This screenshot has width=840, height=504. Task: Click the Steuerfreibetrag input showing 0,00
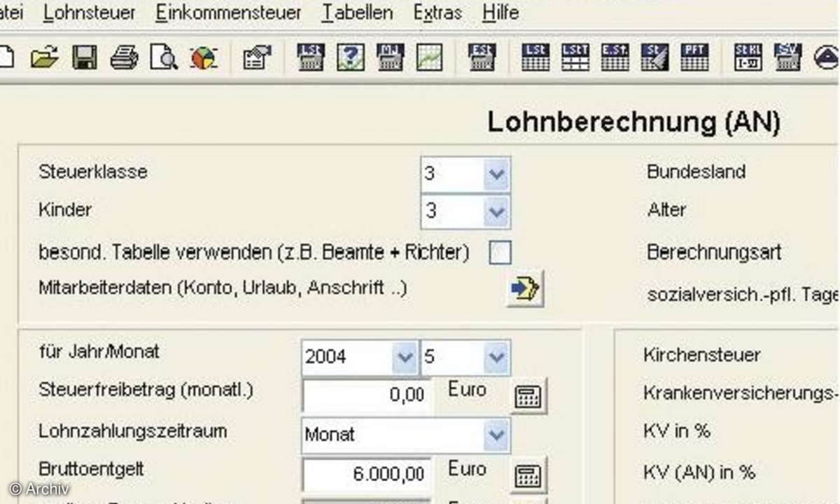(x=368, y=395)
